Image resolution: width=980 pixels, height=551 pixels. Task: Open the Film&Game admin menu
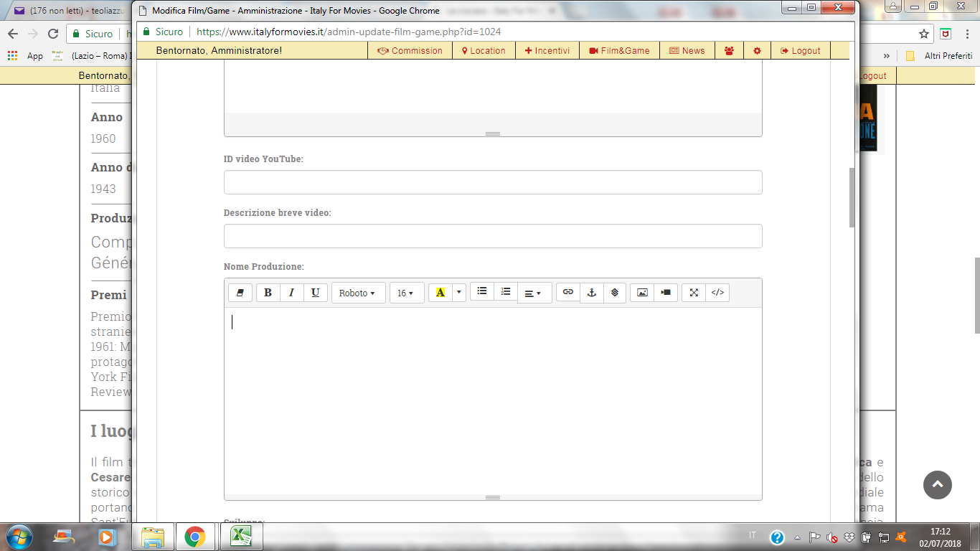click(619, 51)
